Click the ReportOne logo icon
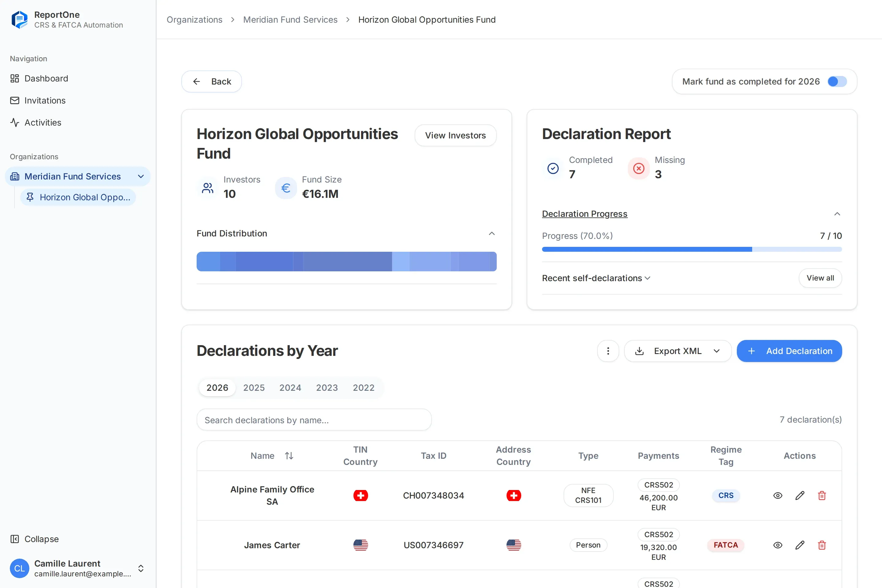The height and width of the screenshot is (588, 882). 20,20
